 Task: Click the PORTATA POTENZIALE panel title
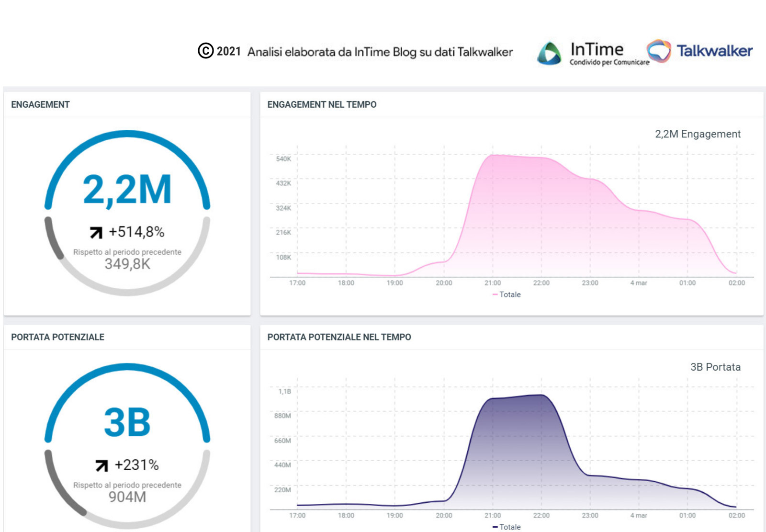[57, 337]
